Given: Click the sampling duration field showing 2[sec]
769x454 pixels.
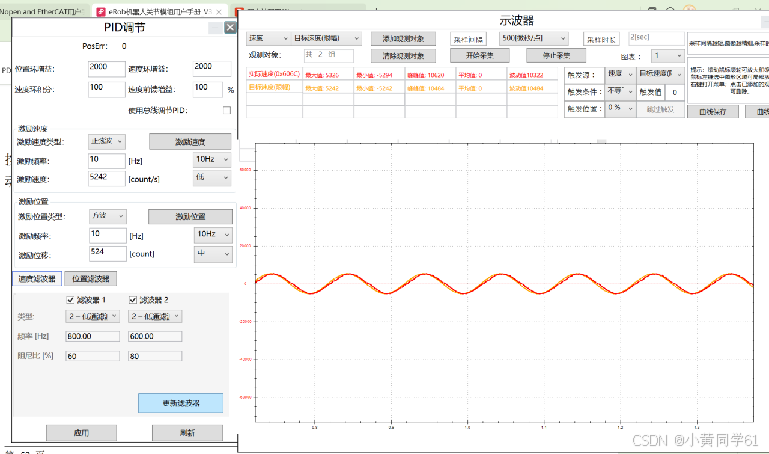Looking at the screenshot, I should point(656,38).
